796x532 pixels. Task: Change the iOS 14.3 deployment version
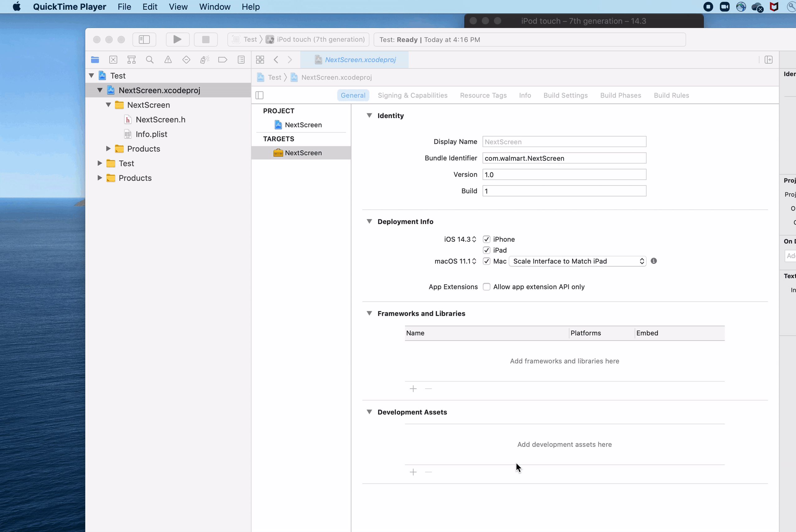[x=460, y=239]
